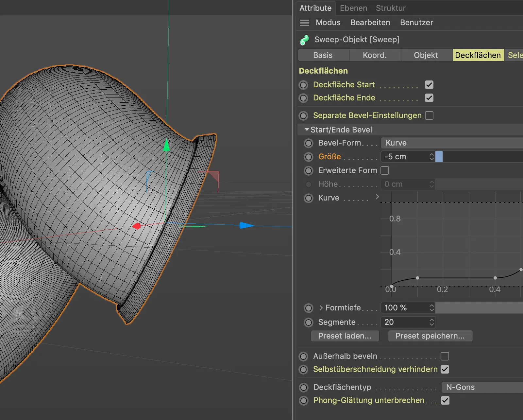Click the Preset laden... button
The image size is (523, 420).
pos(345,336)
